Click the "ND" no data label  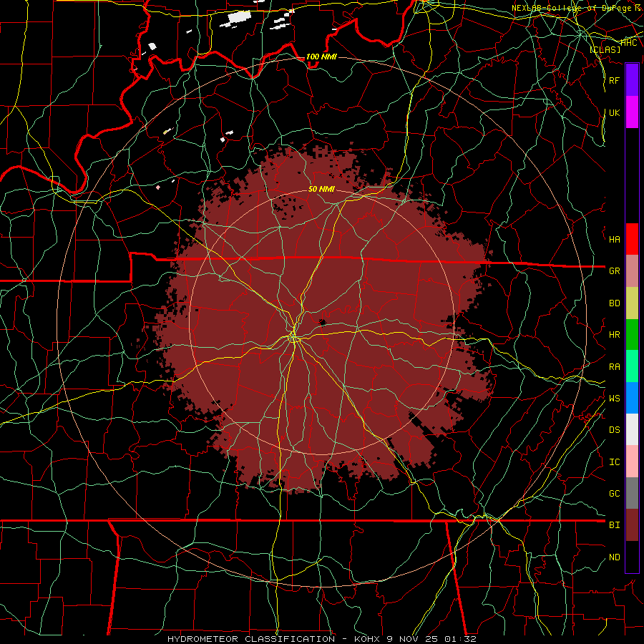point(614,557)
